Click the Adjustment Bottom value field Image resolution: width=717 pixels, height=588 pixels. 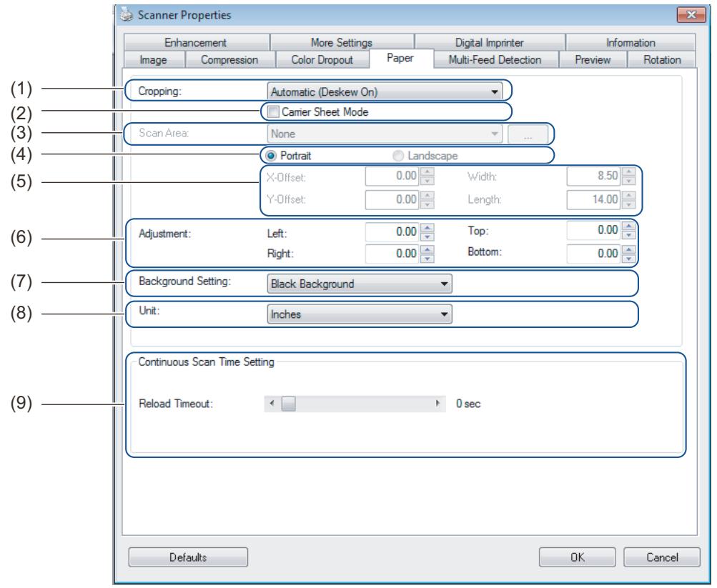coord(593,254)
